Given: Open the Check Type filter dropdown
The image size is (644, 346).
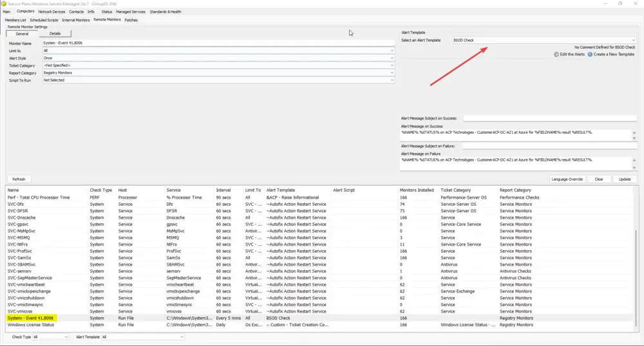Looking at the screenshot, I should coord(50,337).
